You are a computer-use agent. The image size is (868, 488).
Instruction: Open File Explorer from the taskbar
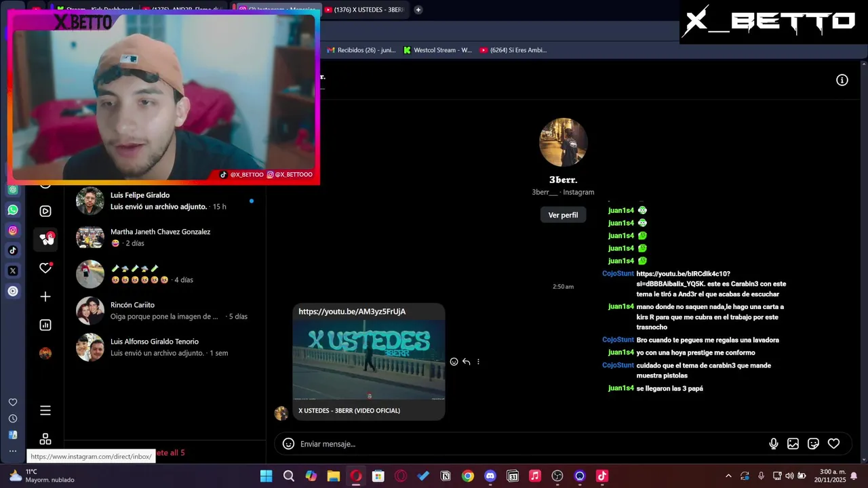pos(333,476)
